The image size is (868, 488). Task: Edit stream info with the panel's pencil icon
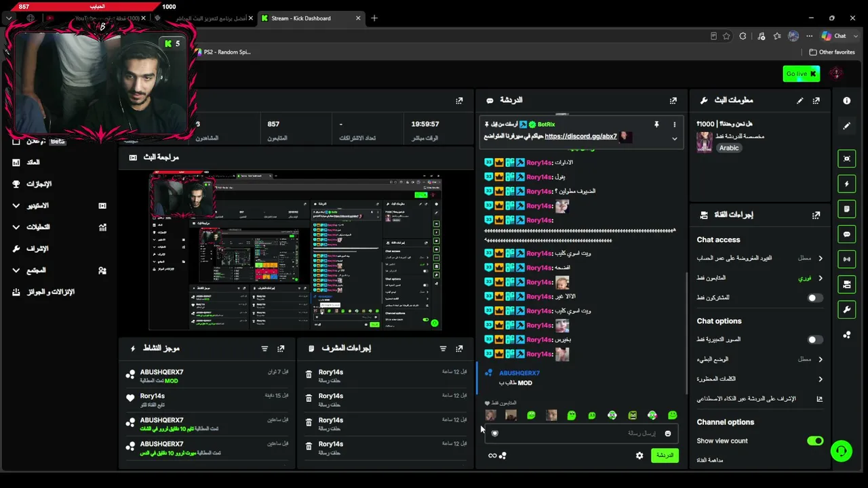click(x=800, y=100)
